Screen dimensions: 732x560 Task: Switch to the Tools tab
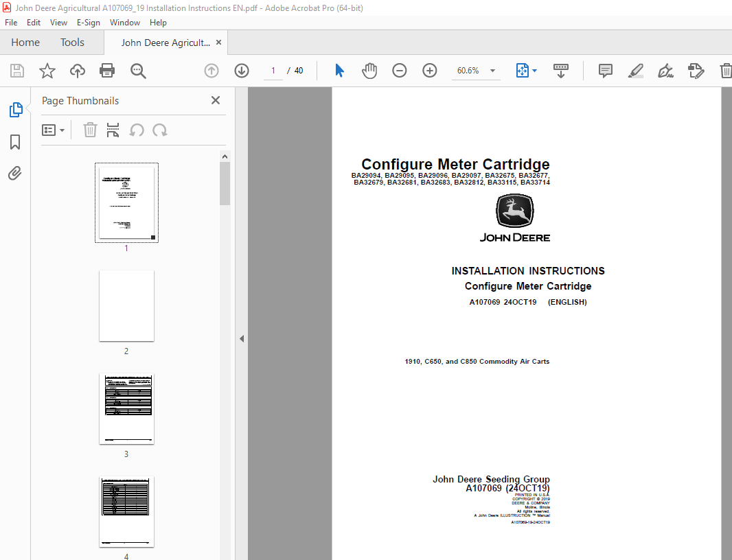pyautogui.click(x=72, y=43)
